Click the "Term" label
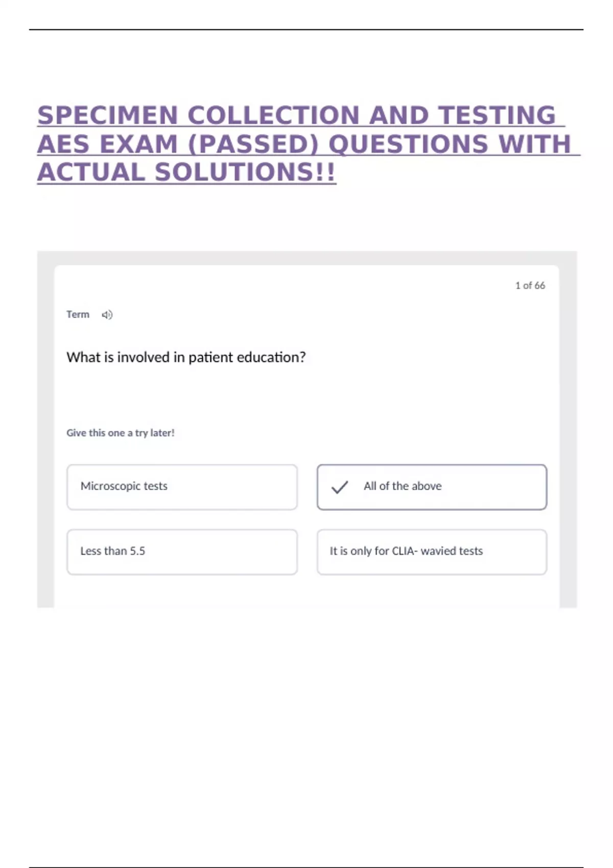The image size is (613, 868). pos(78,315)
